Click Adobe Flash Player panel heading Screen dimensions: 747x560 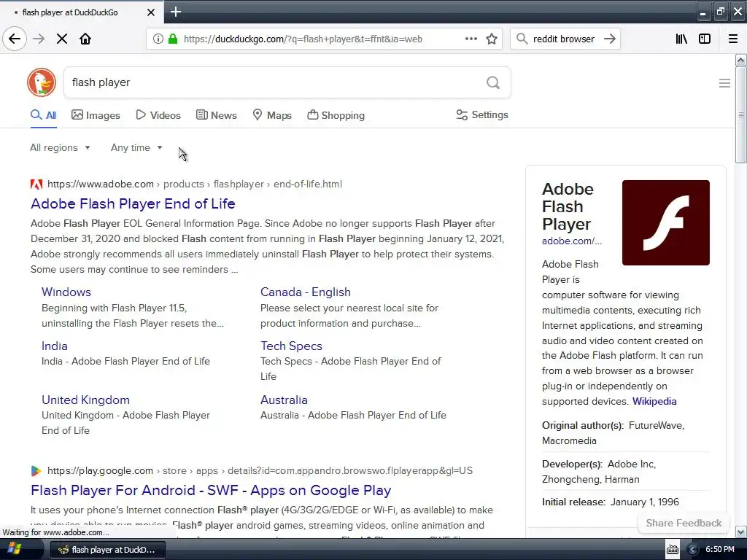(x=568, y=206)
